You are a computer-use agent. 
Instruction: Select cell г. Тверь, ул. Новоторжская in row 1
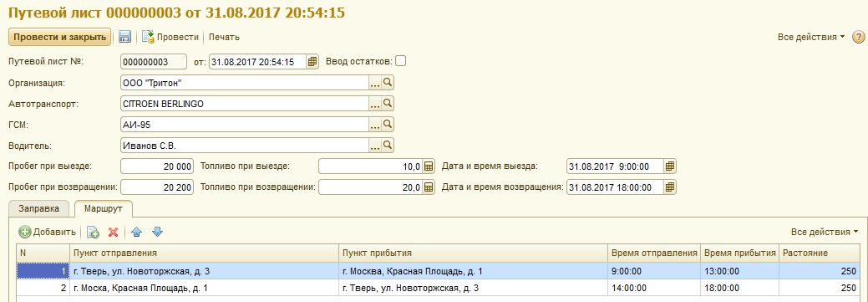204,272
